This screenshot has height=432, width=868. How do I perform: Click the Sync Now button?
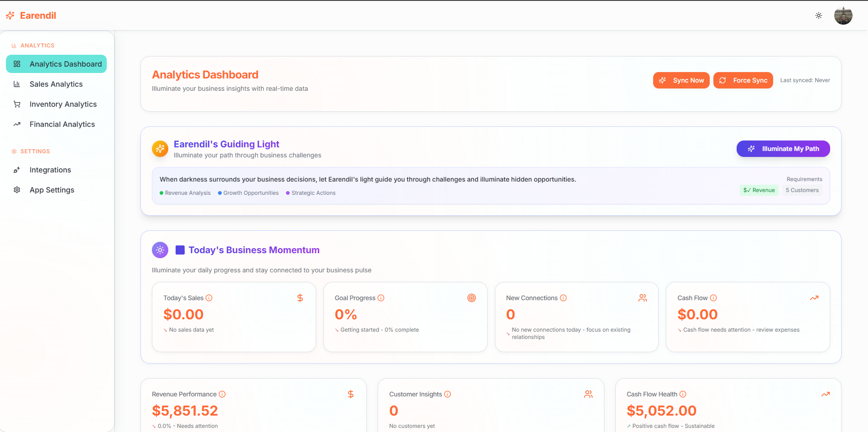coord(681,80)
